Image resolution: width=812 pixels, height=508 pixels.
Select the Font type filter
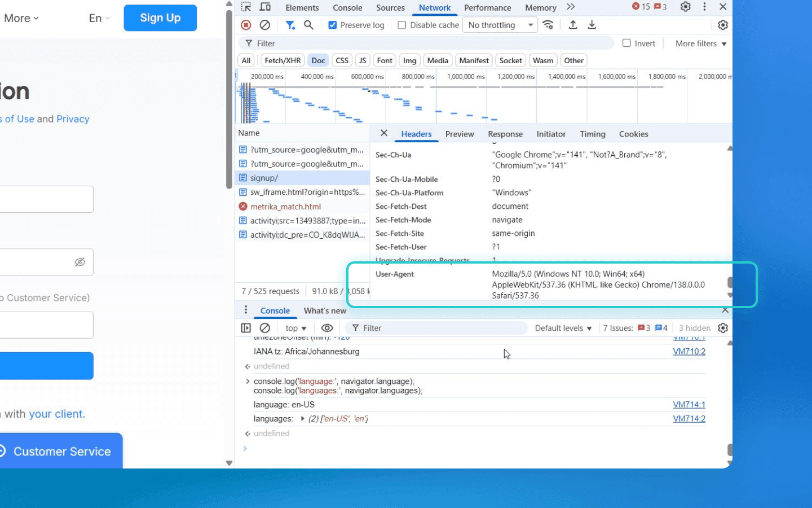coord(385,60)
